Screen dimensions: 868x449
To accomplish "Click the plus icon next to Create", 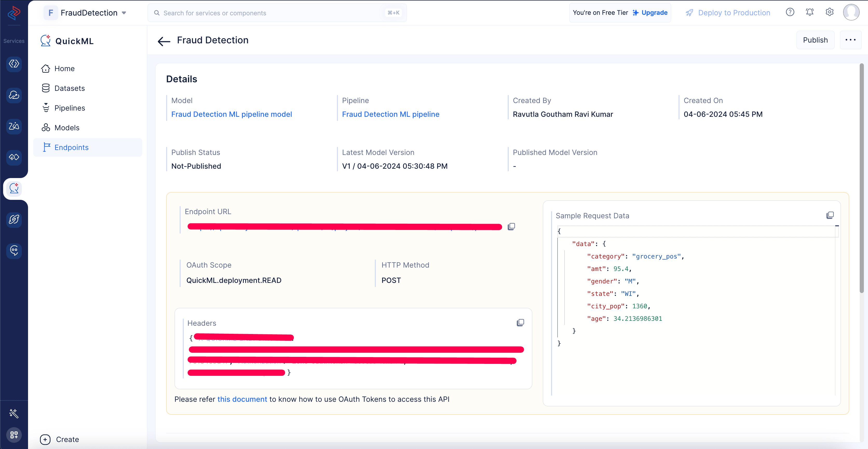I will [45, 439].
